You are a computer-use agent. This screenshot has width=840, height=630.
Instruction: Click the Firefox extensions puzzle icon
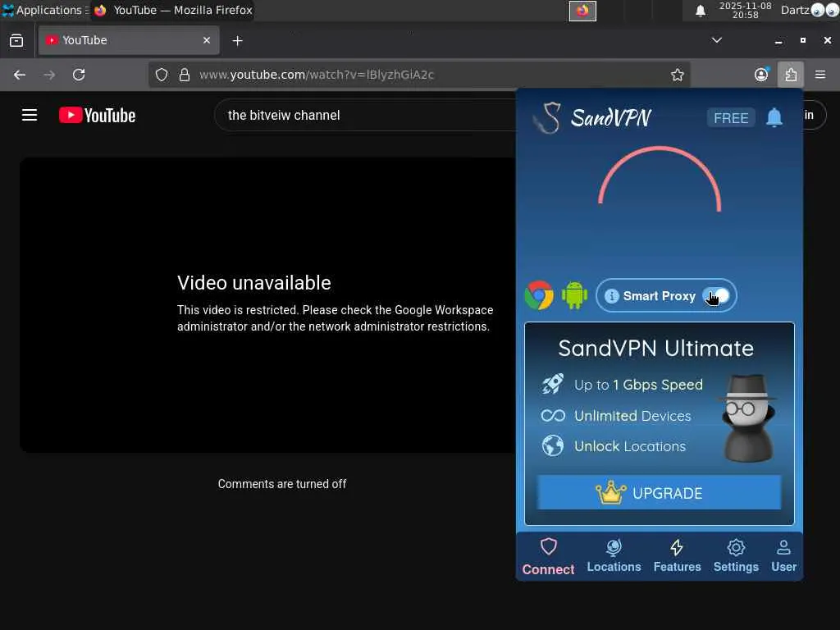(x=791, y=75)
